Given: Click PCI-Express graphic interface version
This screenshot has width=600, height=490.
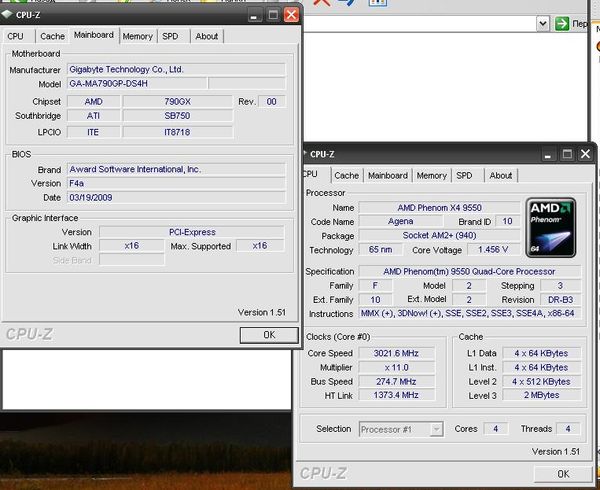Looking at the screenshot, I should click(192, 232).
